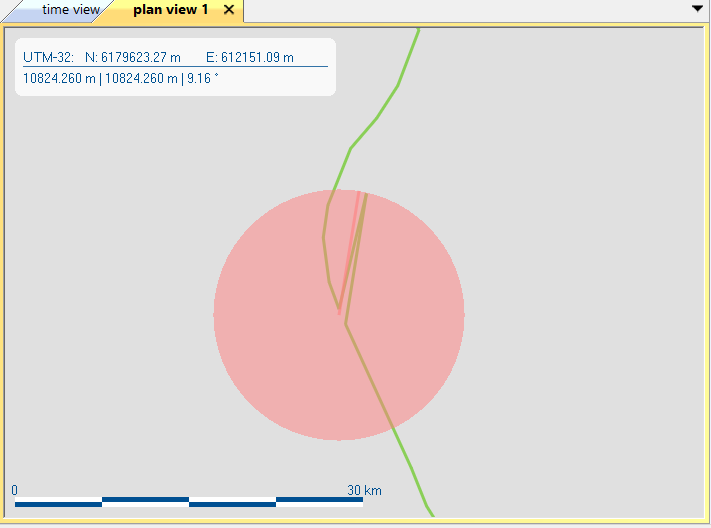Close the plan view 1 tab

[x=229, y=10]
